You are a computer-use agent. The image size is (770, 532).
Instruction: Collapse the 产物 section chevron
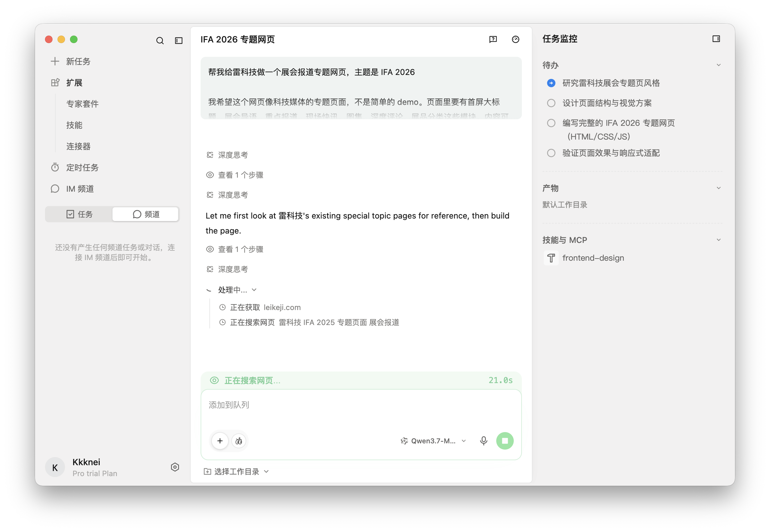point(719,188)
